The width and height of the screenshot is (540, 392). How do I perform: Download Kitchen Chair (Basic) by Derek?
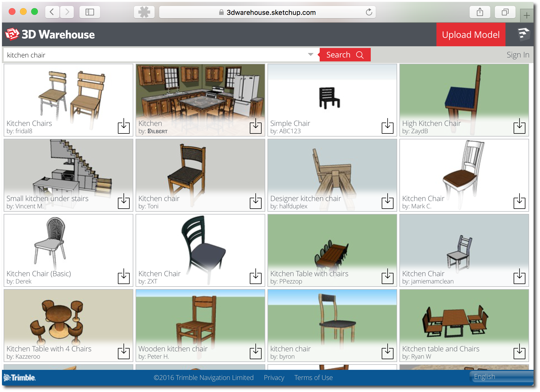(x=123, y=276)
